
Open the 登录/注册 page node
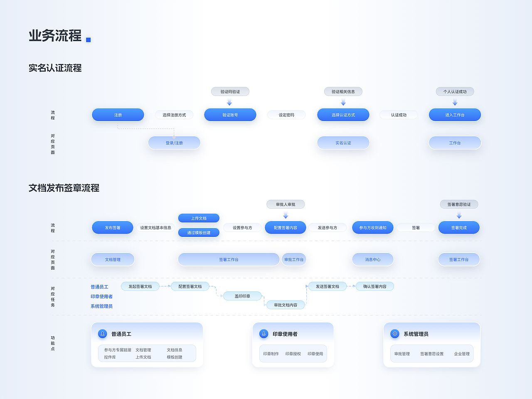coord(174,143)
